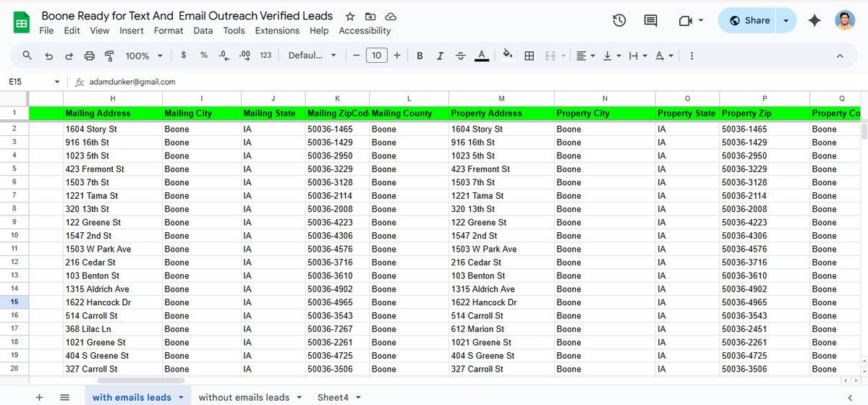
Task: Star this spreadsheet document
Action: [350, 16]
